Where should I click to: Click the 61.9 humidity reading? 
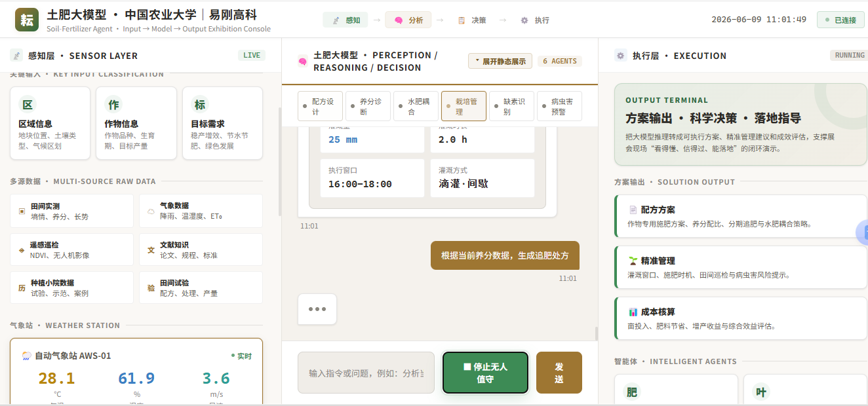pos(136,378)
